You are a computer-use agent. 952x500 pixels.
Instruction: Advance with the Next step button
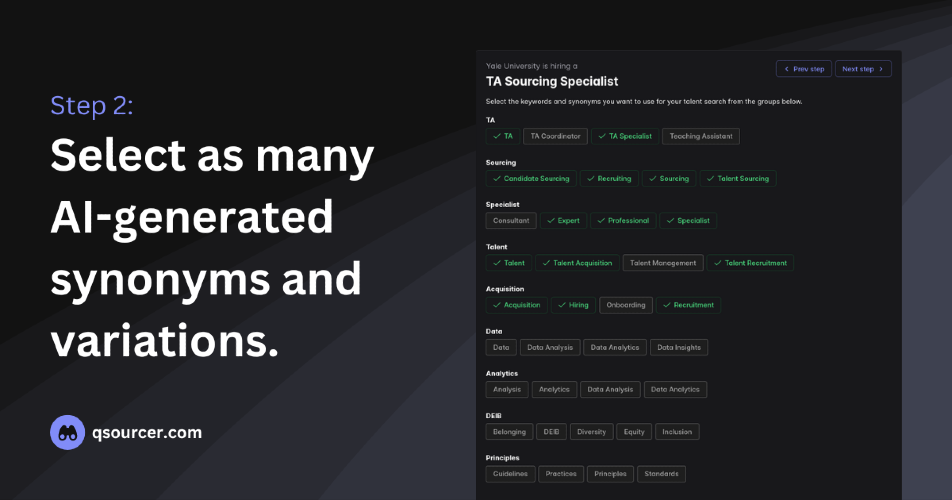point(863,69)
